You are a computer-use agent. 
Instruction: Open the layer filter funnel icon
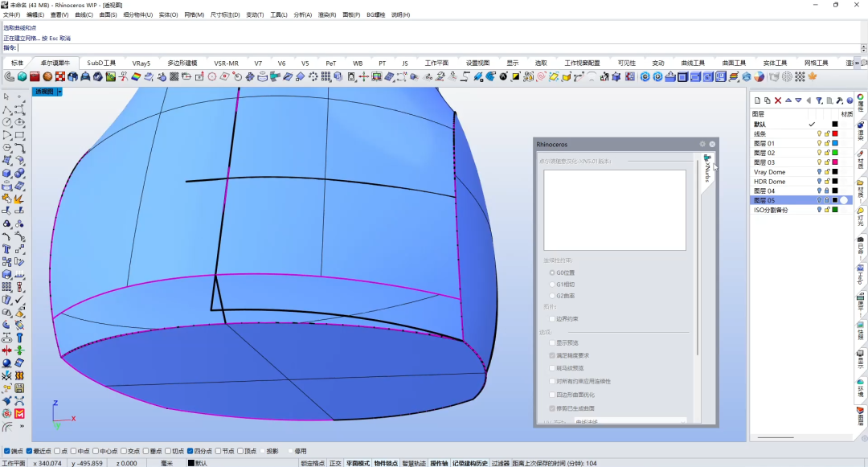tap(819, 100)
